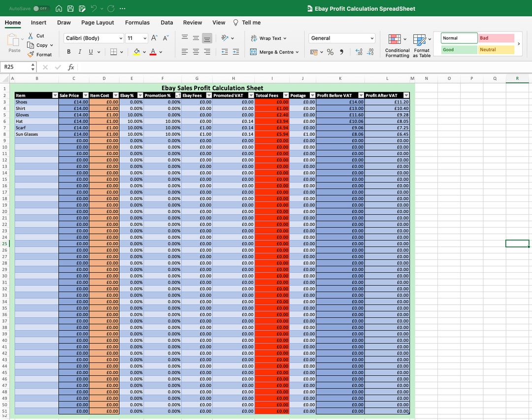Click the Top Align icon
Screen dimensions: 532x420
185,37
